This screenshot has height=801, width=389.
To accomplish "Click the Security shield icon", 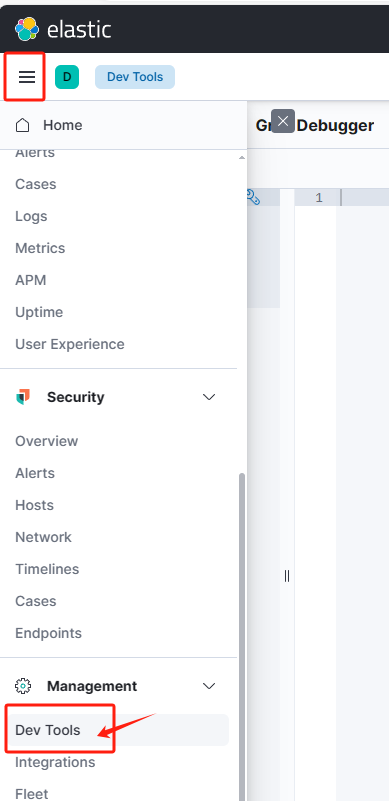I will 23,397.
